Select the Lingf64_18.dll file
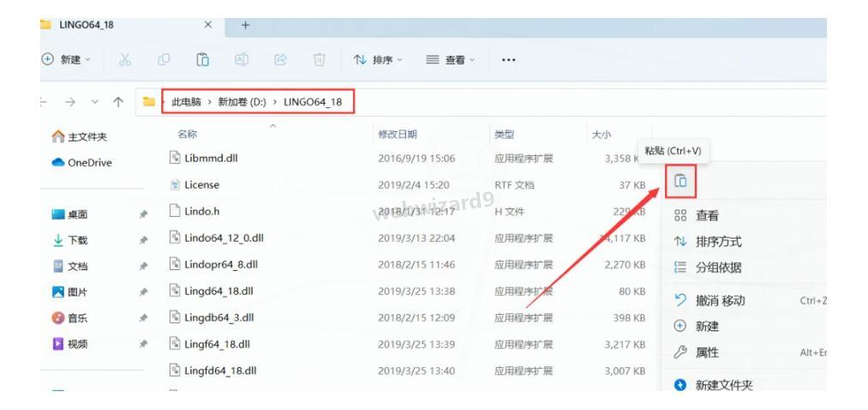This screenshot has width=868, height=410. pos(217,345)
